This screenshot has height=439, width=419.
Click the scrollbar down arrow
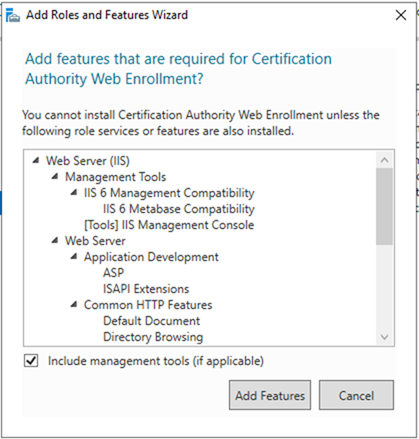(x=384, y=337)
